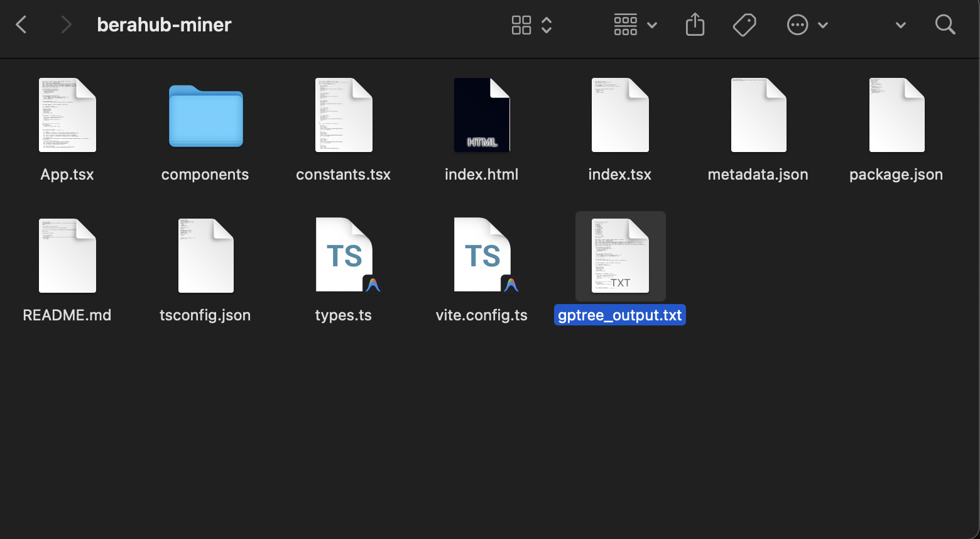Select the package.json file

896,115
